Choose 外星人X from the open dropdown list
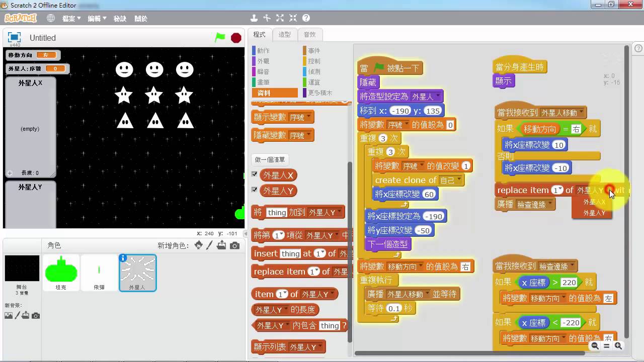644x362 pixels. tap(594, 202)
